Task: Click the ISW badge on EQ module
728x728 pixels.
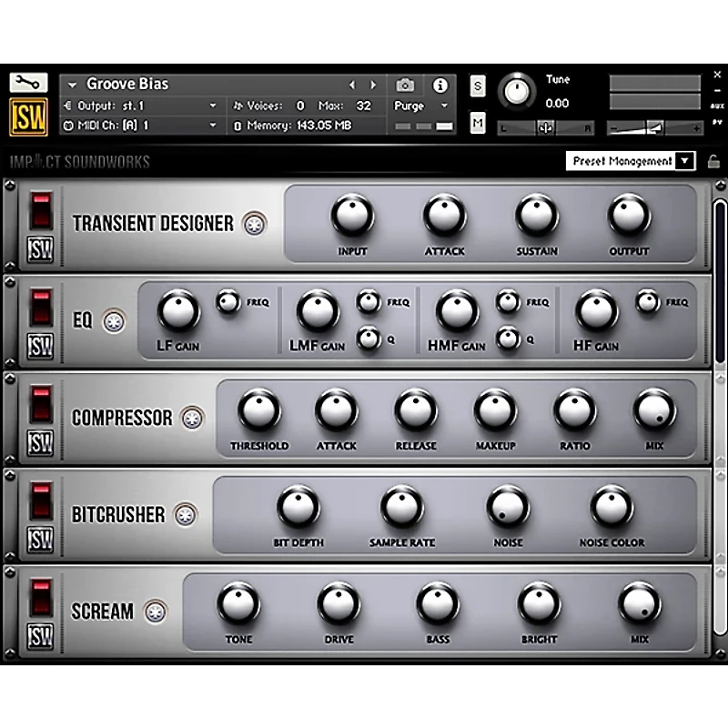Action: coord(40,346)
